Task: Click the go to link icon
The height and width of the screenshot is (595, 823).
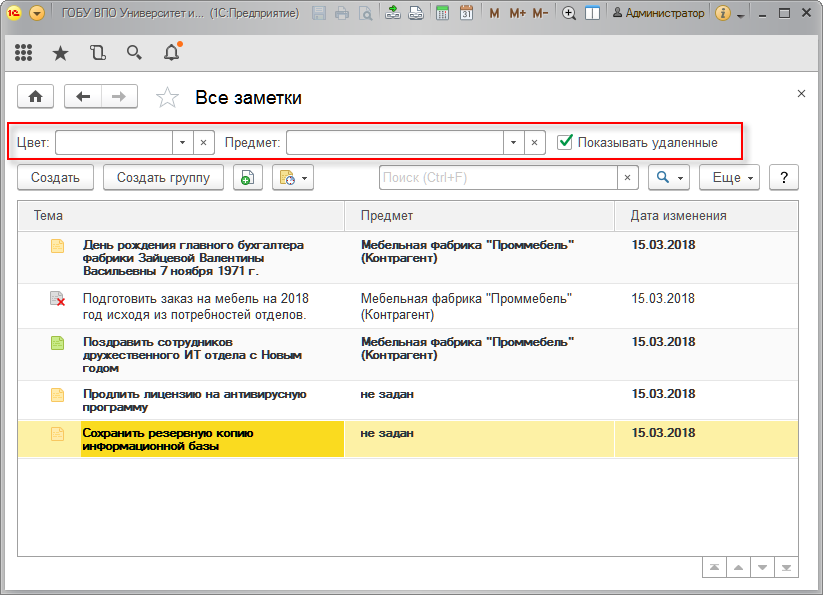Action: point(416,13)
